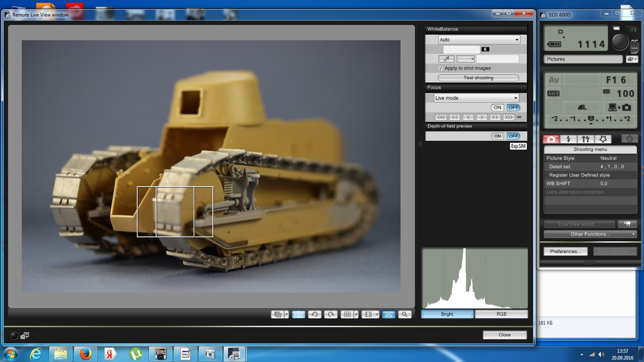Image resolution: width=644 pixels, height=362 pixels.
Task: Focus near with triple left arrows
Action: (440, 117)
